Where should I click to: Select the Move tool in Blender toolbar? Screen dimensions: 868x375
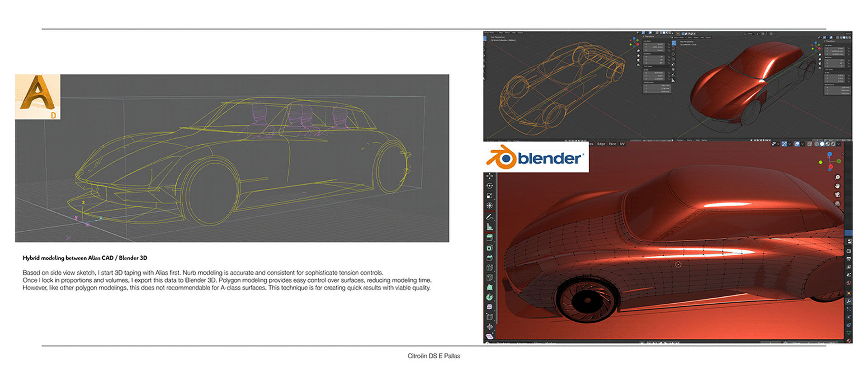click(x=490, y=176)
